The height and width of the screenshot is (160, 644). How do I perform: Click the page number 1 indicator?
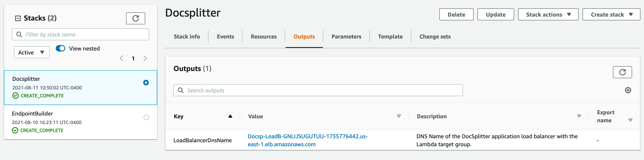pyautogui.click(x=133, y=58)
